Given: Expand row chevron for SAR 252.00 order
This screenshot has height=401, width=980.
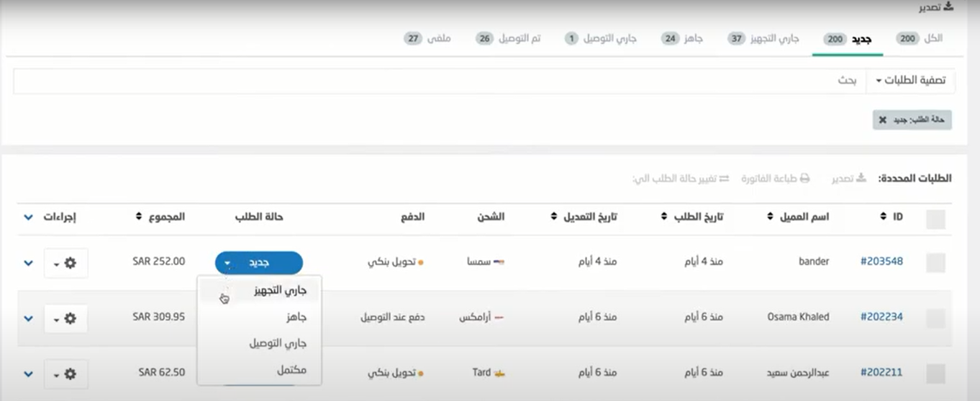Looking at the screenshot, I should (28, 263).
